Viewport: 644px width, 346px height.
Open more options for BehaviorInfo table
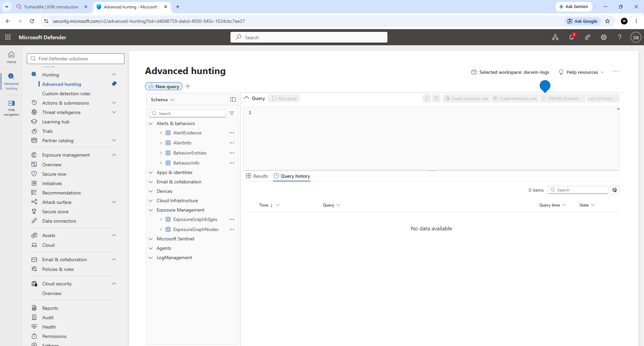(x=232, y=163)
